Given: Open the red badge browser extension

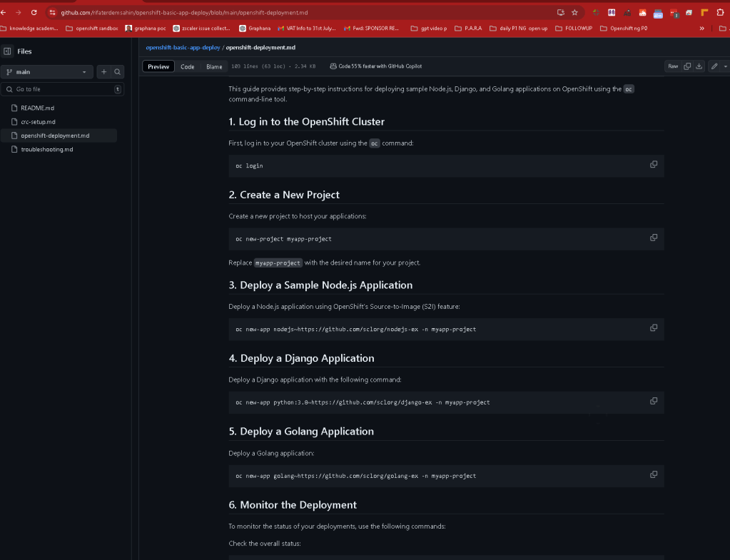Looking at the screenshot, I should click(x=674, y=13).
